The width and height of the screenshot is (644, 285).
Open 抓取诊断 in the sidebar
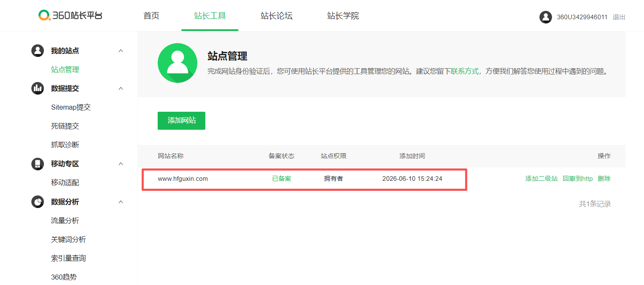[x=65, y=145]
